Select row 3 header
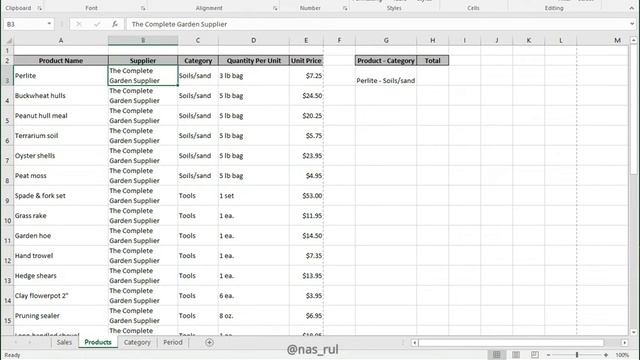Image resolution: width=640 pixels, height=360 pixels. click(x=7, y=76)
